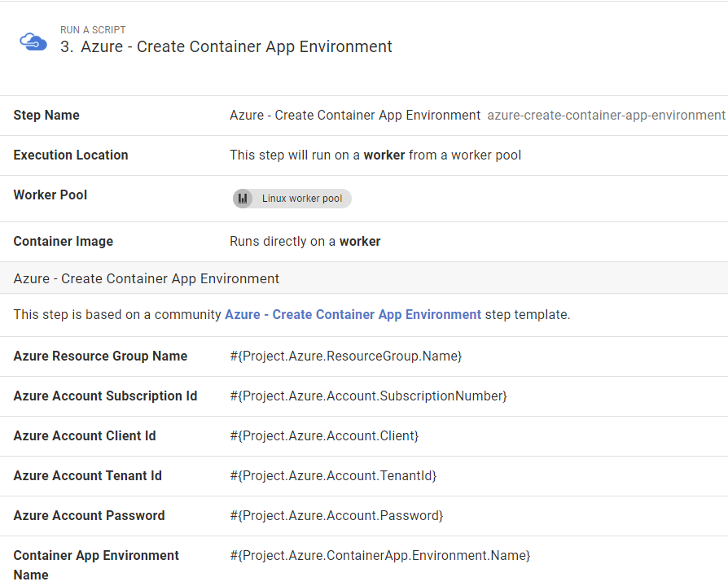Image resolution: width=728 pixels, height=586 pixels.
Task: Select the Linux worker pool chip
Action: point(292,199)
